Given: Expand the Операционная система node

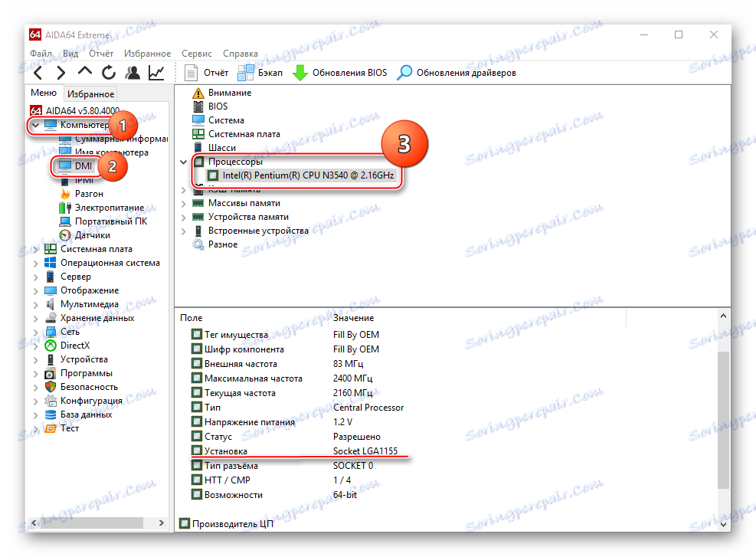Looking at the screenshot, I should tap(36, 264).
